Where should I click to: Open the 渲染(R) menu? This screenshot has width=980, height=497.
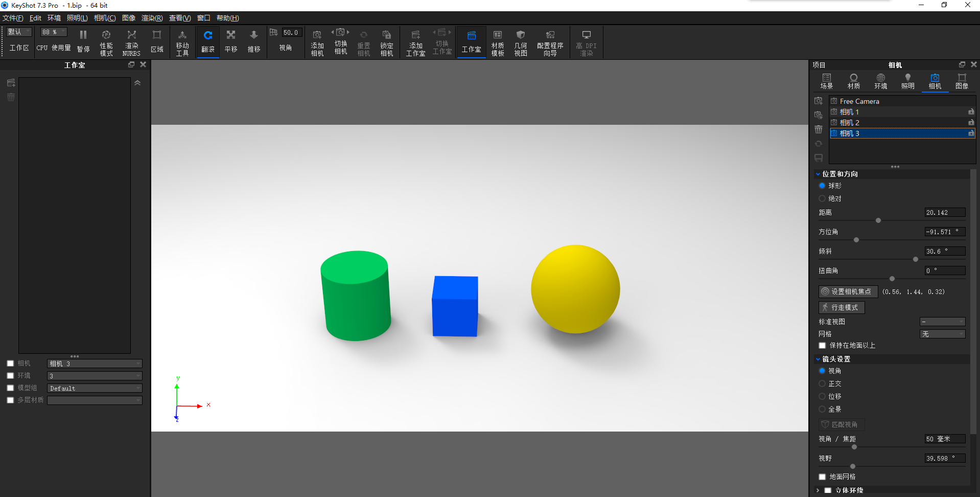(x=152, y=18)
